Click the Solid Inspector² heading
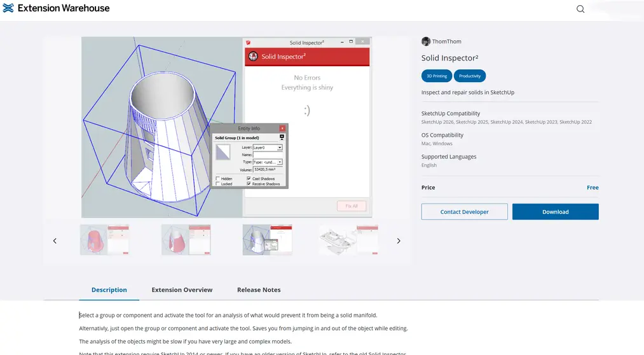 tap(449, 58)
